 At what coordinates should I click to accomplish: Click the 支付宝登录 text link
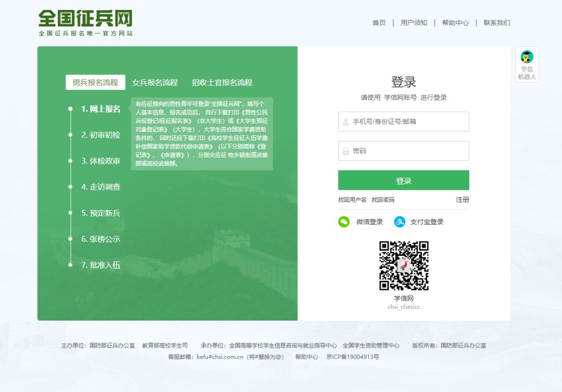pos(427,222)
